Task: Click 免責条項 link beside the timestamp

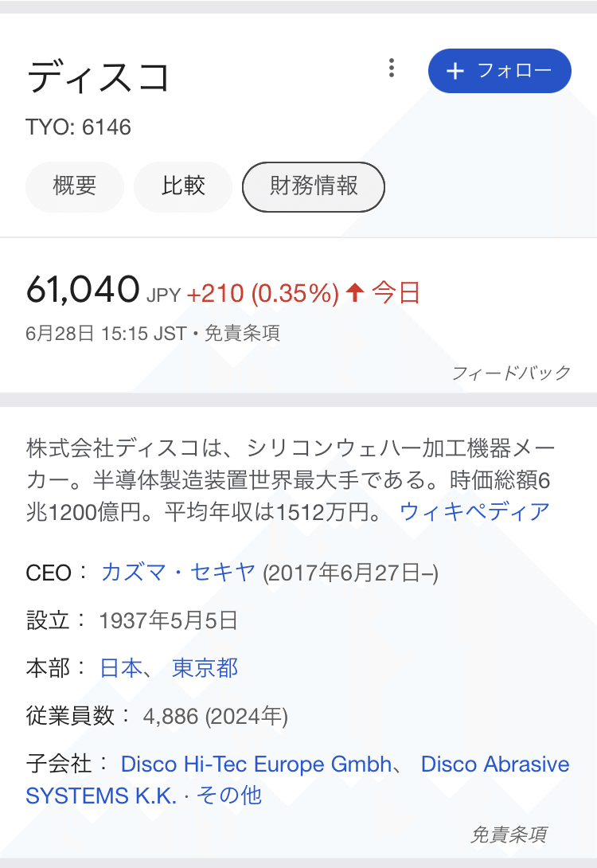Action: tap(243, 333)
